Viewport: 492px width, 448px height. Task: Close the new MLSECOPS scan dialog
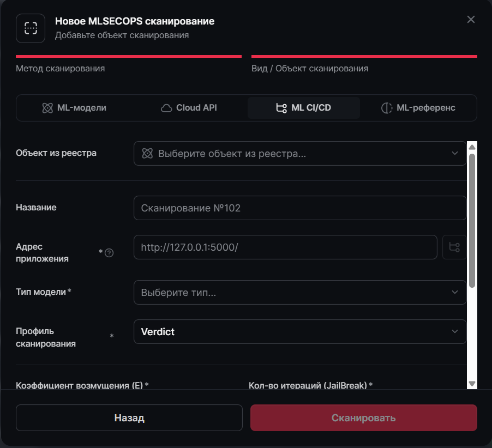click(471, 20)
